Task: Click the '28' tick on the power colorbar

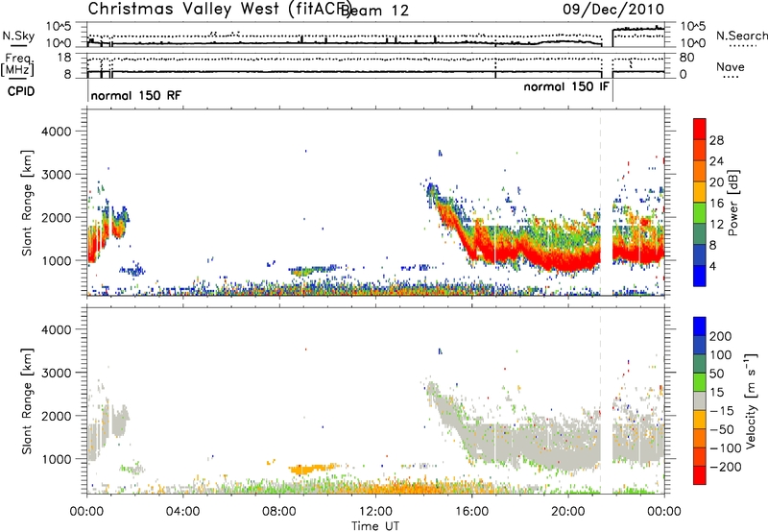Action: 716,140
